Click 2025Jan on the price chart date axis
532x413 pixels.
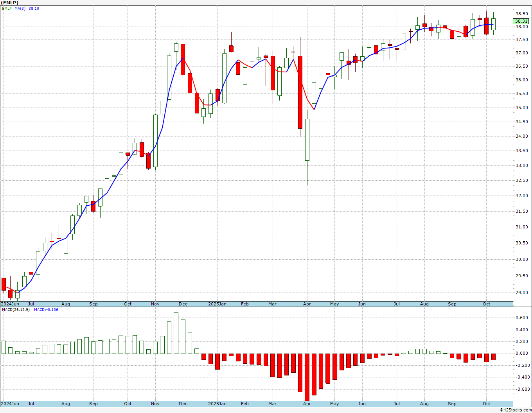click(217, 304)
